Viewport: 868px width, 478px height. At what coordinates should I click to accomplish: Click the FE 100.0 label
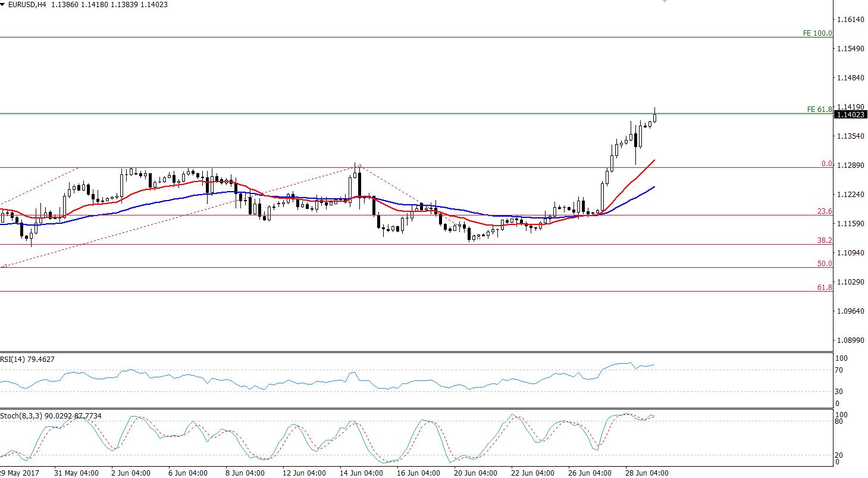coord(817,33)
